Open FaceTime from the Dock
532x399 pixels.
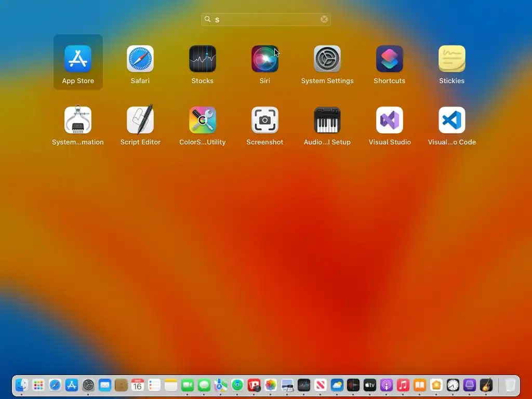[187, 385]
